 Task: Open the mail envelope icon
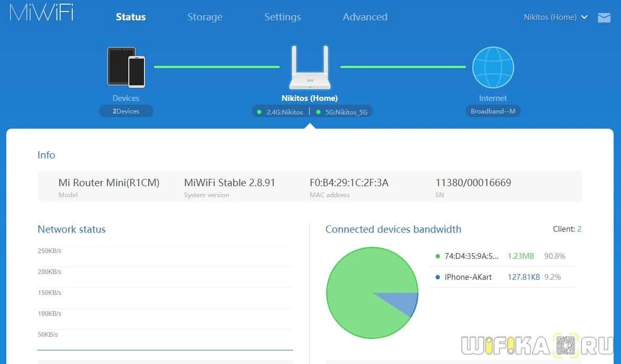pos(604,17)
